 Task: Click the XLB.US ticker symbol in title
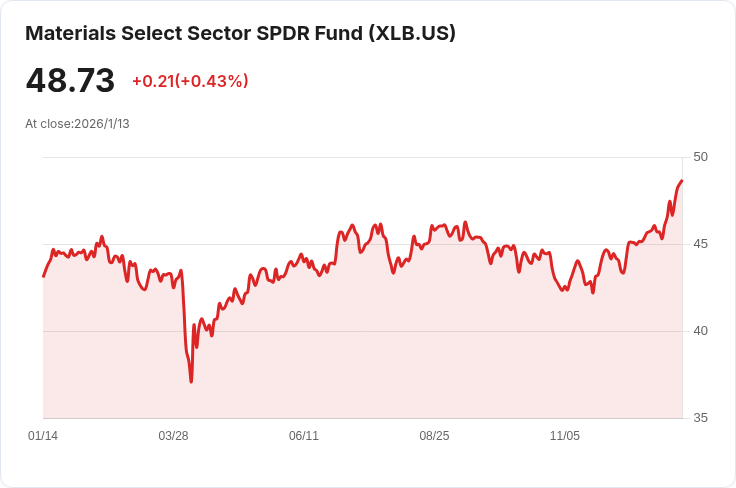(412, 33)
